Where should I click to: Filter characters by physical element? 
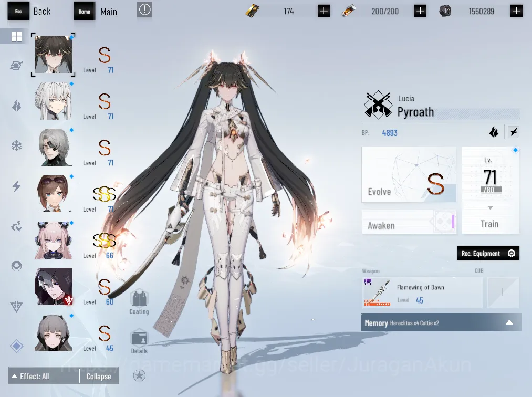tap(16, 65)
